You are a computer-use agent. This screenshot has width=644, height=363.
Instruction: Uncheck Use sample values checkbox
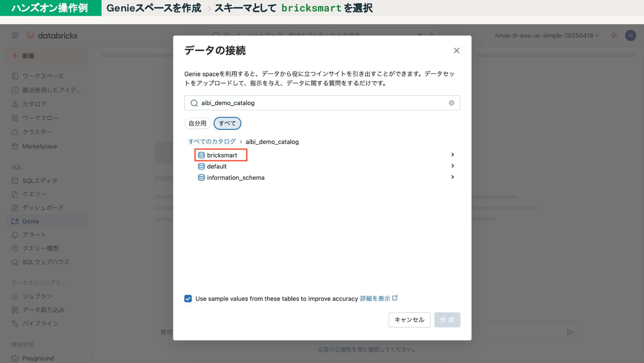(188, 298)
